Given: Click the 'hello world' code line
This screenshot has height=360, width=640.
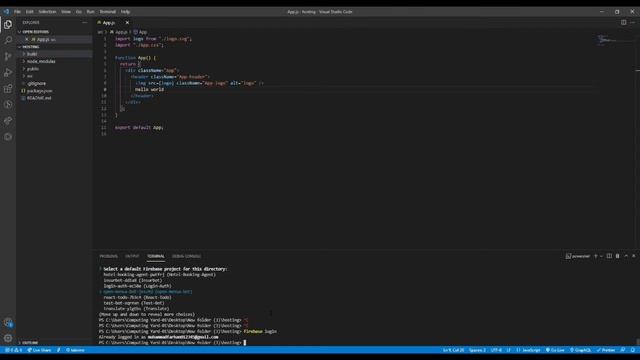Looking at the screenshot, I should (x=149, y=89).
